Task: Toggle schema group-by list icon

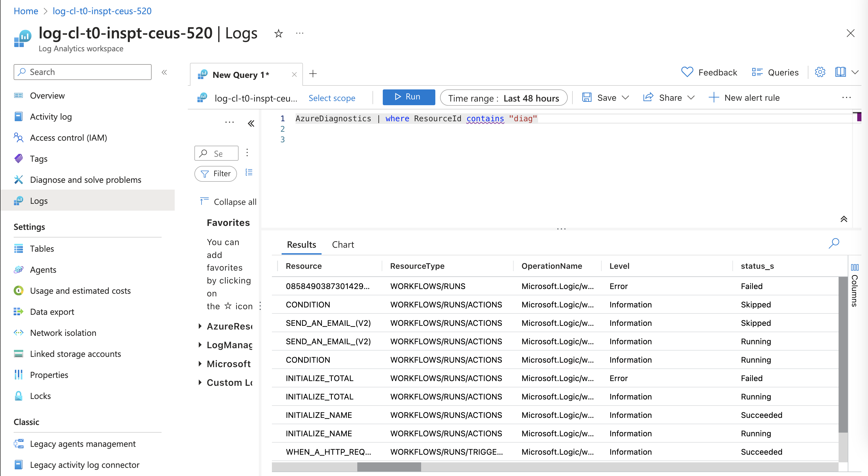Action: pyautogui.click(x=249, y=172)
